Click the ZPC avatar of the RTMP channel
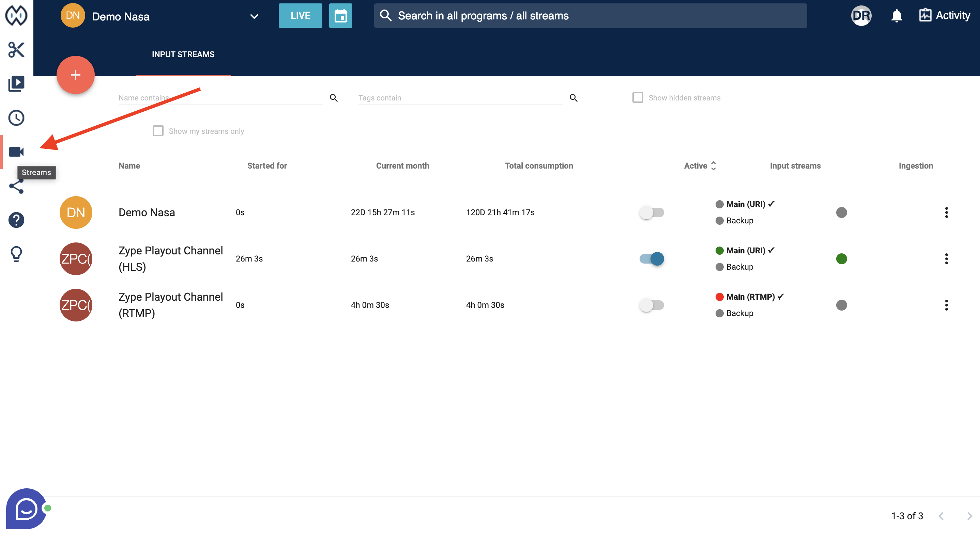This screenshot has height=536, width=980. pyautogui.click(x=76, y=305)
